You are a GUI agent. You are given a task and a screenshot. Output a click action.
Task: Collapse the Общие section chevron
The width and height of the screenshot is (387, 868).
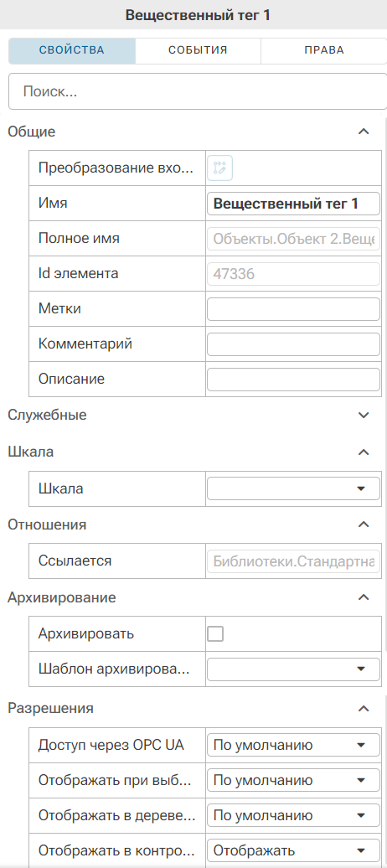click(x=364, y=132)
